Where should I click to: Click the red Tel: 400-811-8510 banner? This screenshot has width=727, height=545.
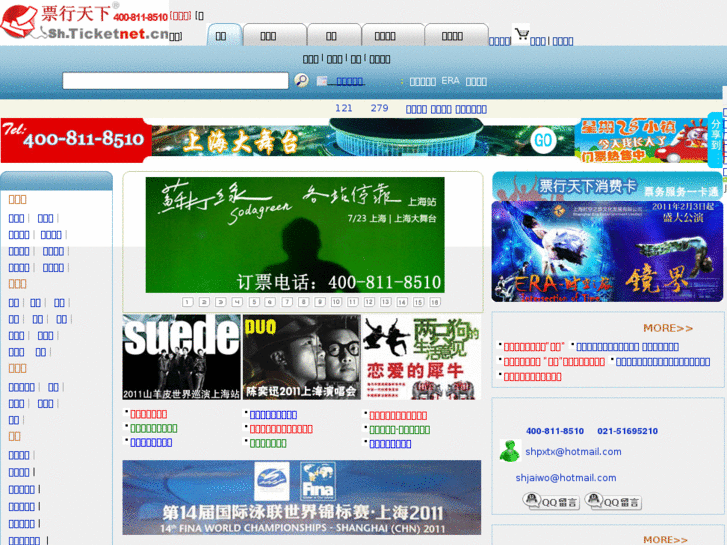(76, 141)
